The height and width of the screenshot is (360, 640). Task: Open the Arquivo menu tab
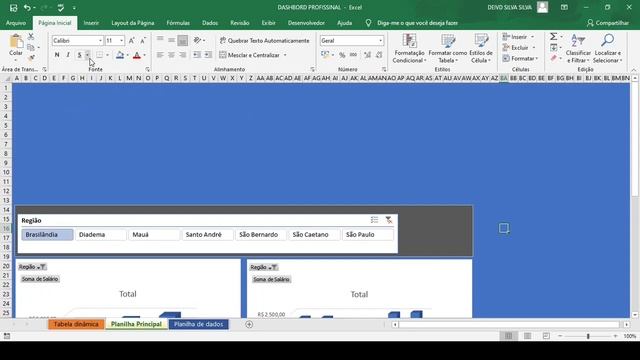click(x=16, y=23)
